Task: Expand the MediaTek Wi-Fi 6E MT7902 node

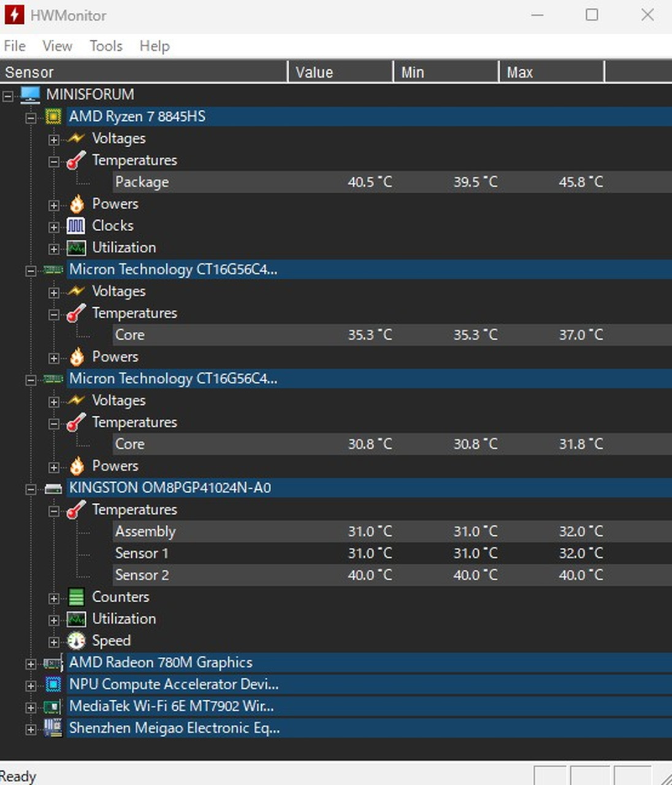Action: (31, 708)
